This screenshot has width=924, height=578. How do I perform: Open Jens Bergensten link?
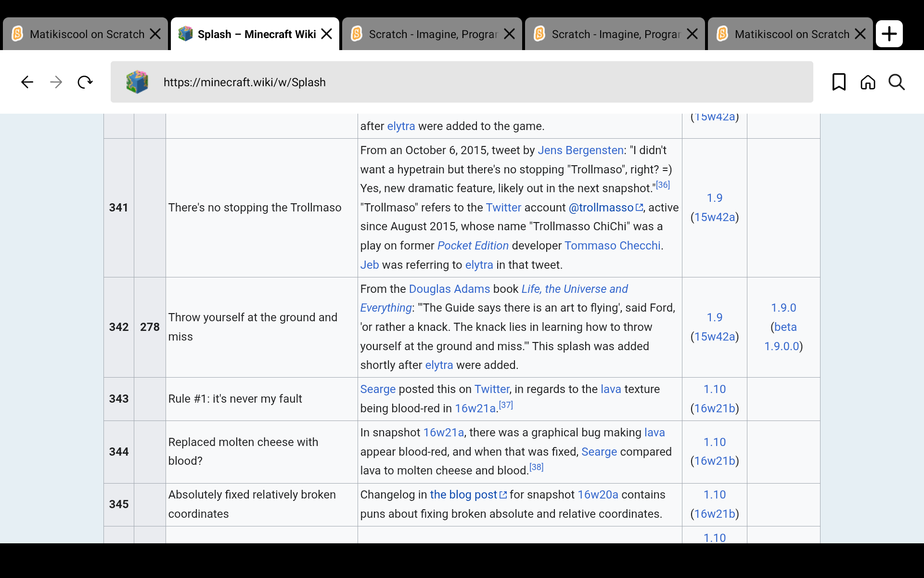pyautogui.click(x=580, y=150)
